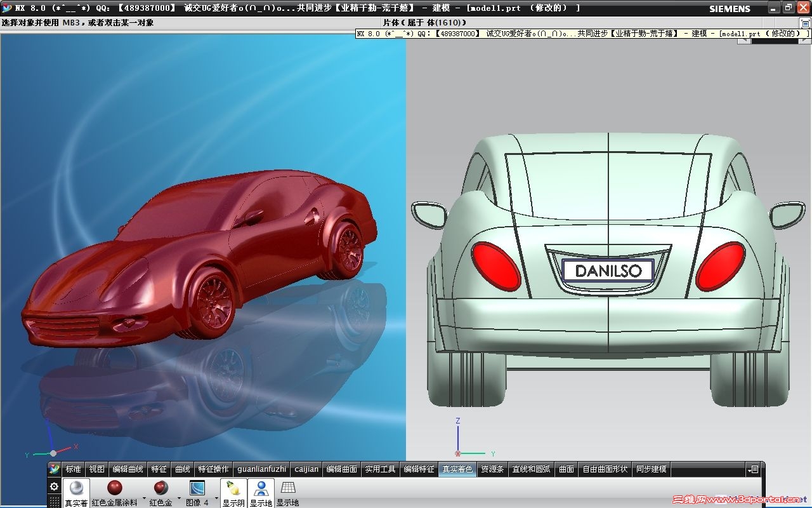Click the DANILSO license plate on car
Image resolution: width=812 pixels, height=508 pixels.
[x=608, y=271]
